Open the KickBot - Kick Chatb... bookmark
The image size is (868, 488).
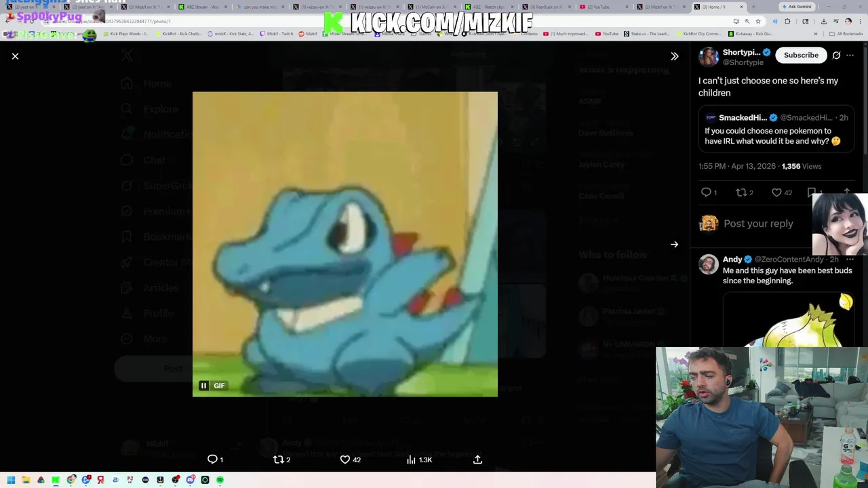pyautogui.click(x=178, y=33)
